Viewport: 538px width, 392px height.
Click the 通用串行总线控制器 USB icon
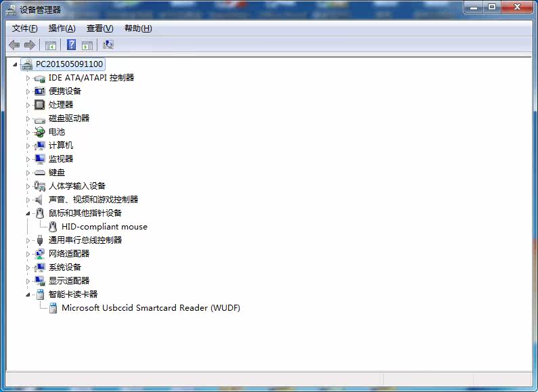pos(40,240)
